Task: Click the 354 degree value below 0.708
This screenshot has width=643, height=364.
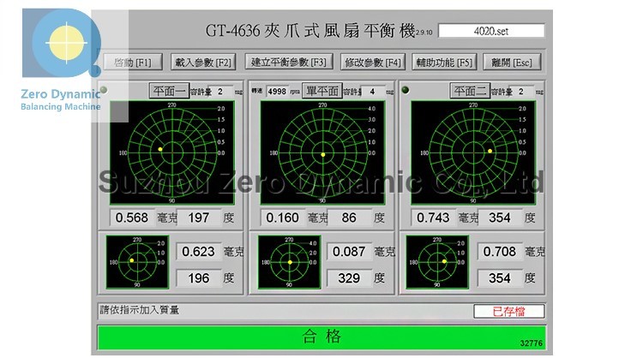Action: (500, 278)
